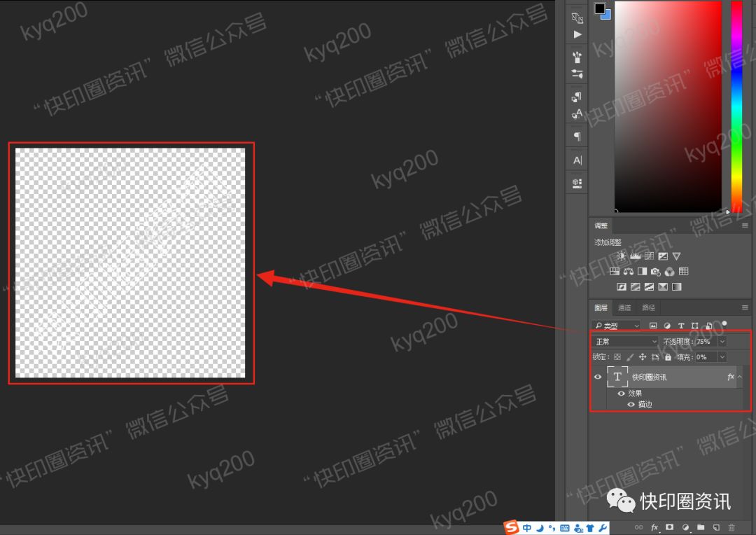Toggle prevent artboard auto-nesting lock
756x535 pixels.
[x=655, y=357]
